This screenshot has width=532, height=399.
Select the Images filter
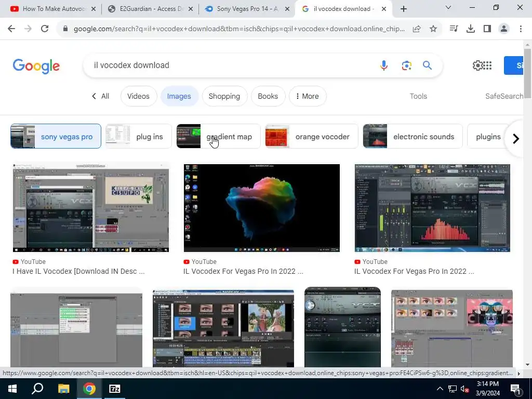179,96
